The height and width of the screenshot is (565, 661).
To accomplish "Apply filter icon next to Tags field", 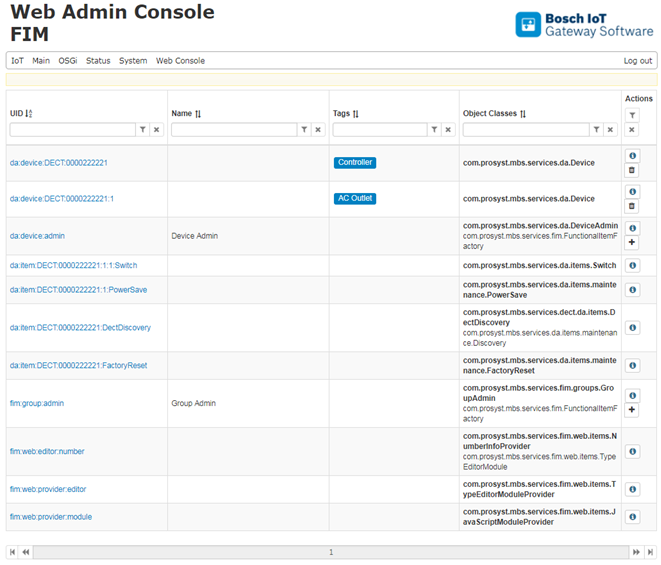I will 434,130.
